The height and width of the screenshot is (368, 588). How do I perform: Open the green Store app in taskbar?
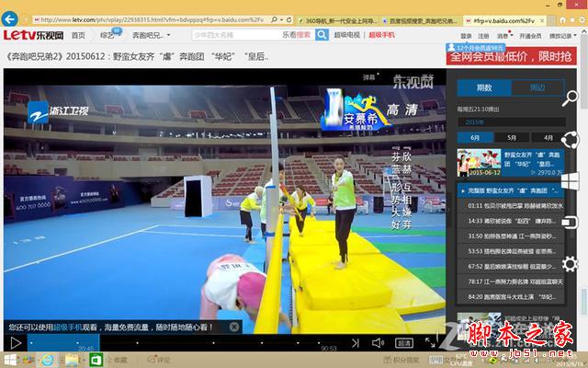point(96,360)
